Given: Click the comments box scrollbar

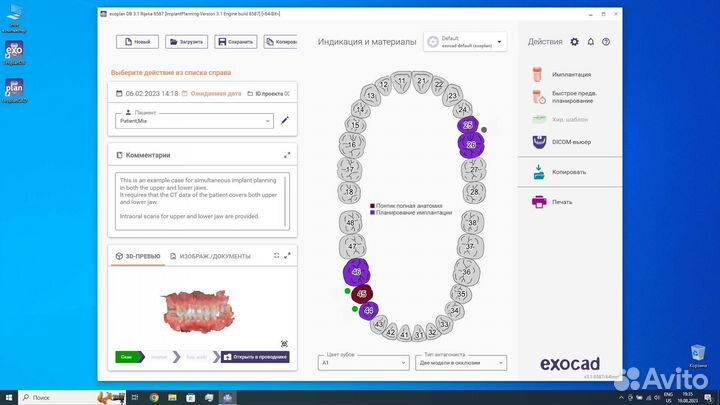Looking at the screenshot, I should pos(287,201).
